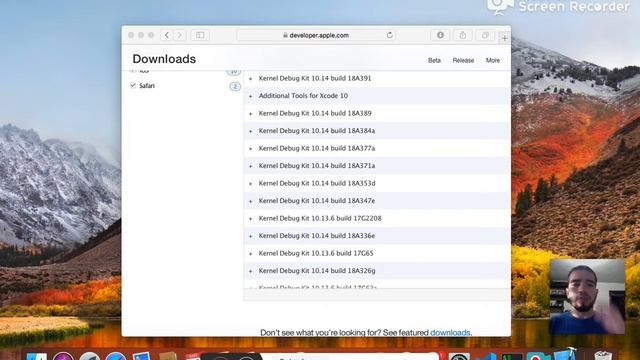640x360 pixels.
Task: Select text 'Kernel Debug Kit 10.13.6 build 17G2208'
Action: click(320, 218)
